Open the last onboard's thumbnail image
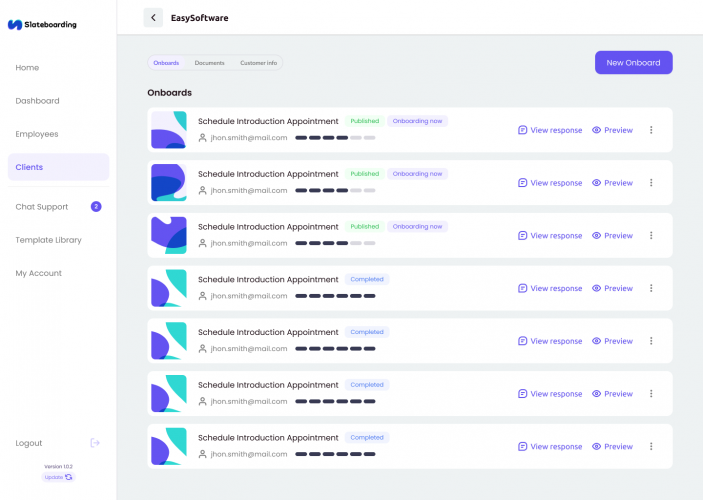This screenshot has width=703, height=500. pyautogui.click(x=169, y=446)
